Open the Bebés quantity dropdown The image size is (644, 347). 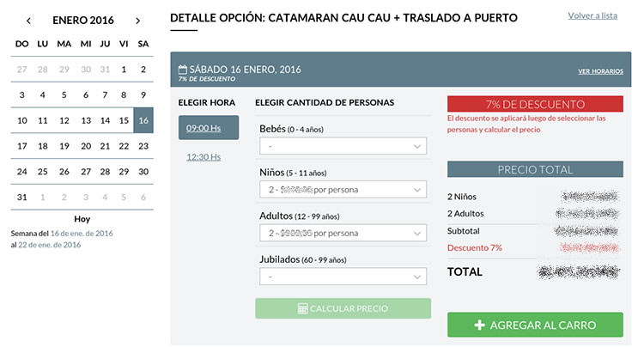pos(343,146)
